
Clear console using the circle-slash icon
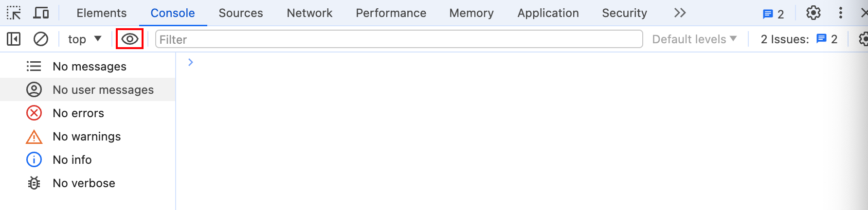[41, 39]
